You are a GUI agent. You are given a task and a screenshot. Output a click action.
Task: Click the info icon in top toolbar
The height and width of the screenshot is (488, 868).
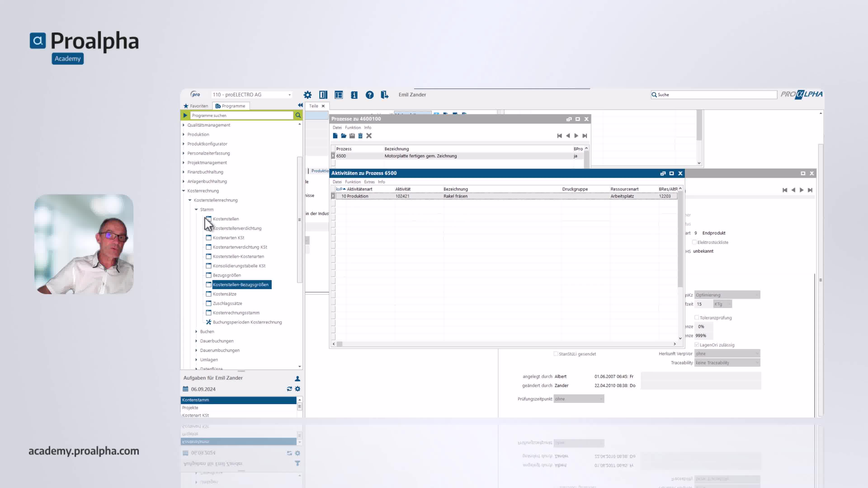pos(354,95)
